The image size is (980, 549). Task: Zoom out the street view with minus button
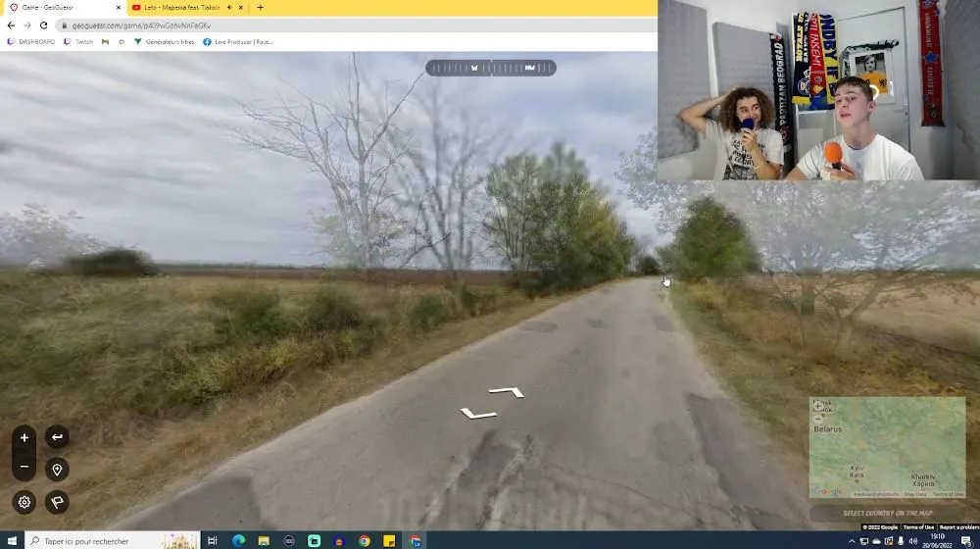point(24,469)
